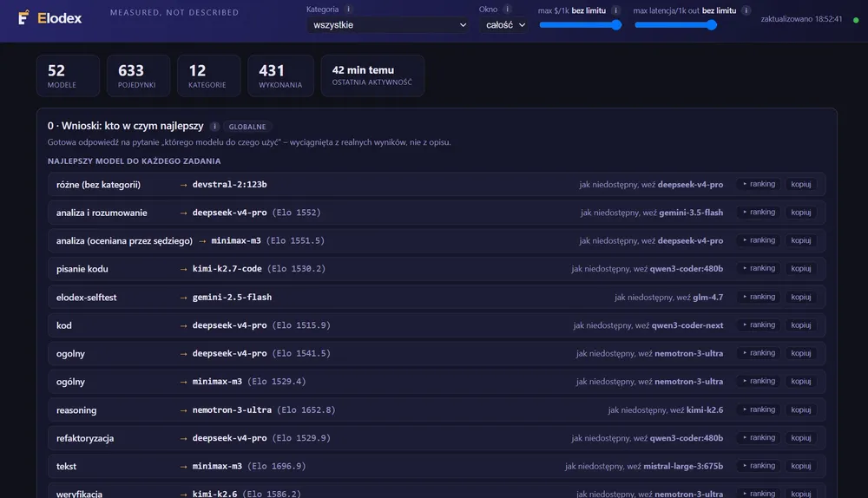868x498 pixels.
Task: Click gemini-2.5-flash model name
Action: pos(232,297)
